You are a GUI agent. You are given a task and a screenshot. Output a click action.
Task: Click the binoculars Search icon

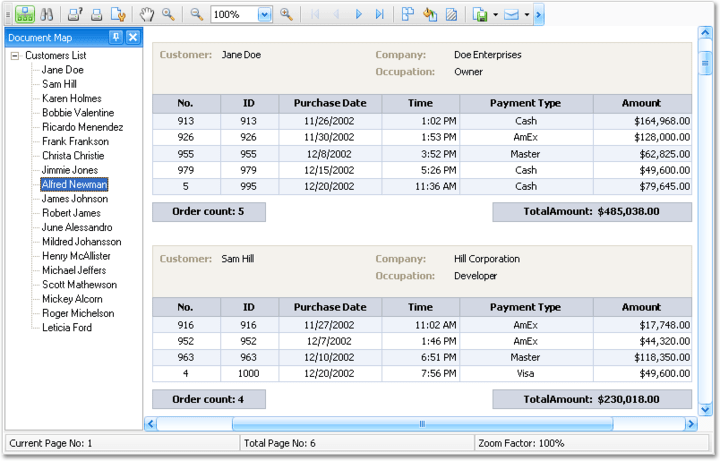46,15
